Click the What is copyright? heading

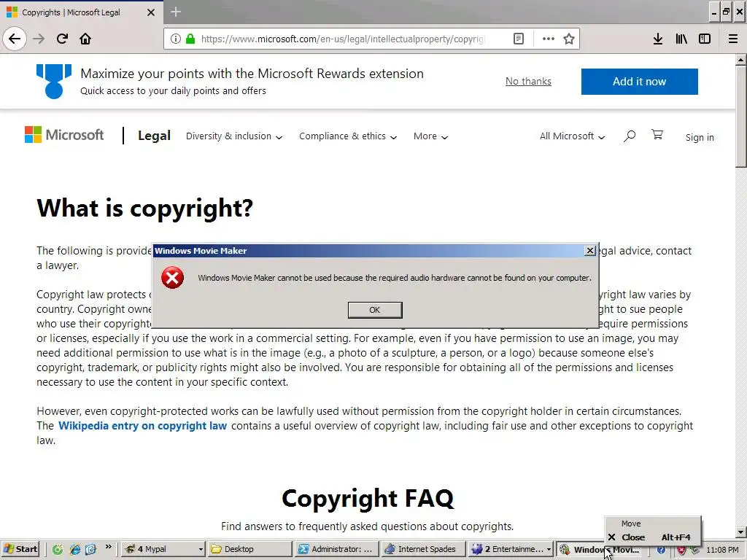(x=145, y=208)
